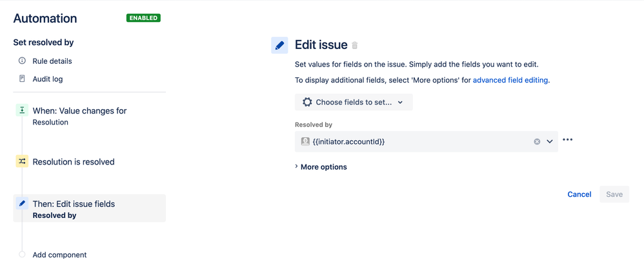Click the pencil icon for Then: Edit issue fields
This screenshot has width=644, height=269.
[22, 204]
